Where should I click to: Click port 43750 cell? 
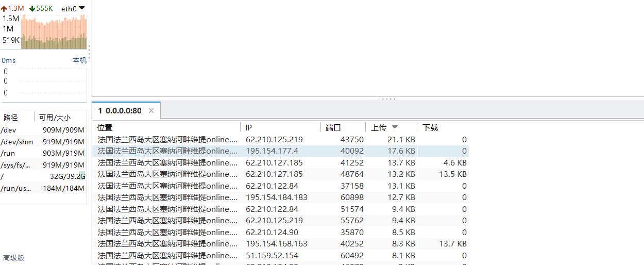pos(352,139)
